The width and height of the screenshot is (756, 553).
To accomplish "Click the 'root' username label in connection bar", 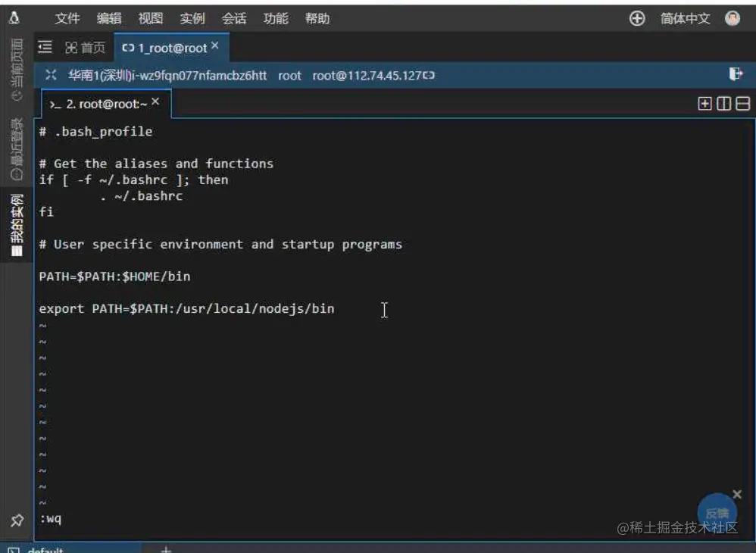I will point(289,76).
